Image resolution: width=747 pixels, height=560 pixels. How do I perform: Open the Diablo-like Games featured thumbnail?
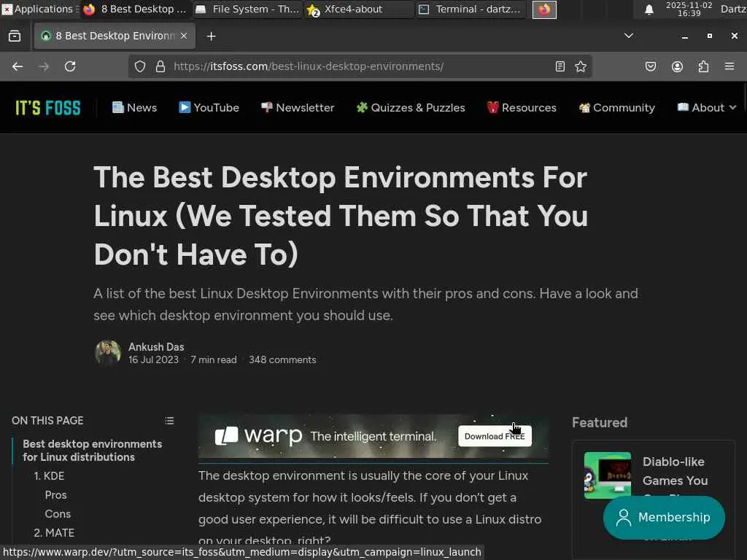(608, 475)
